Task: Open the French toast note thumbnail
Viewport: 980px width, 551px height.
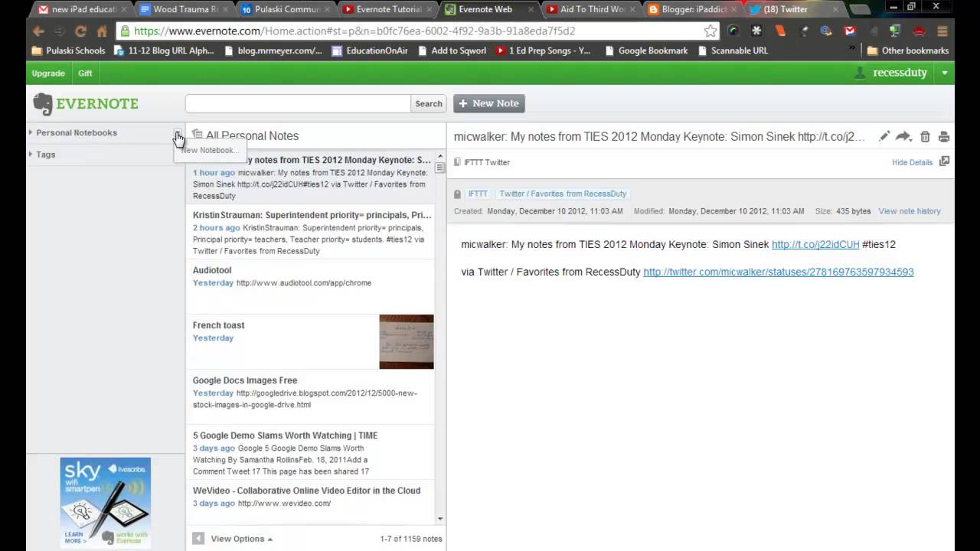Action: 407,341
